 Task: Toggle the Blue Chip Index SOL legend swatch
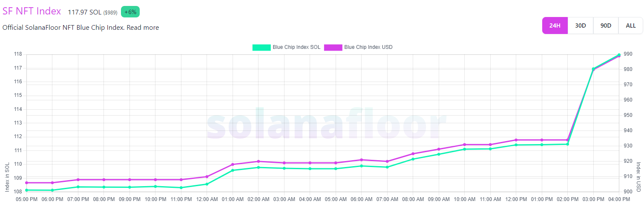pos(262,47)
